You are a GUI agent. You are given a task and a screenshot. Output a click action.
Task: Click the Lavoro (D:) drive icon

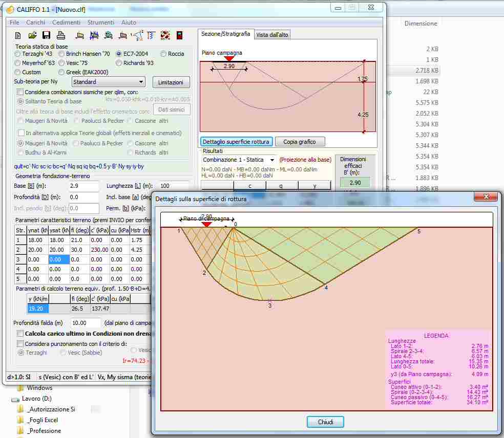point(15,400)
